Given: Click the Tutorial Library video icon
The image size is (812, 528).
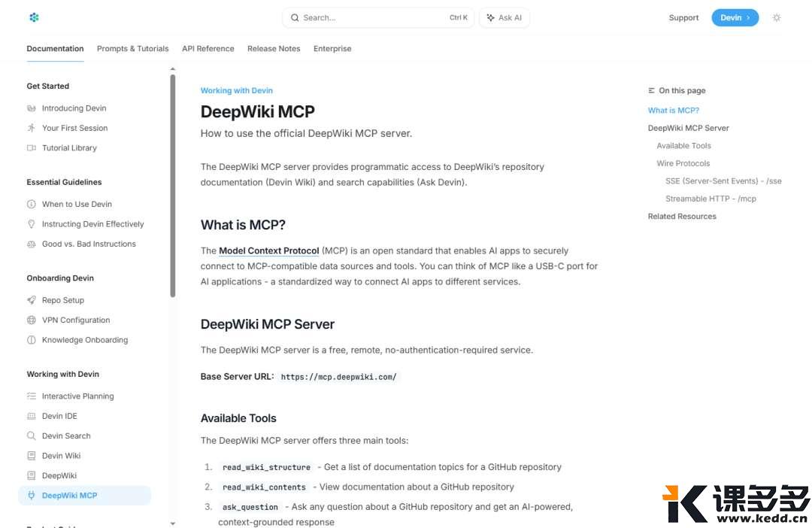Looking at the screenshot, I should click(32, 147).
